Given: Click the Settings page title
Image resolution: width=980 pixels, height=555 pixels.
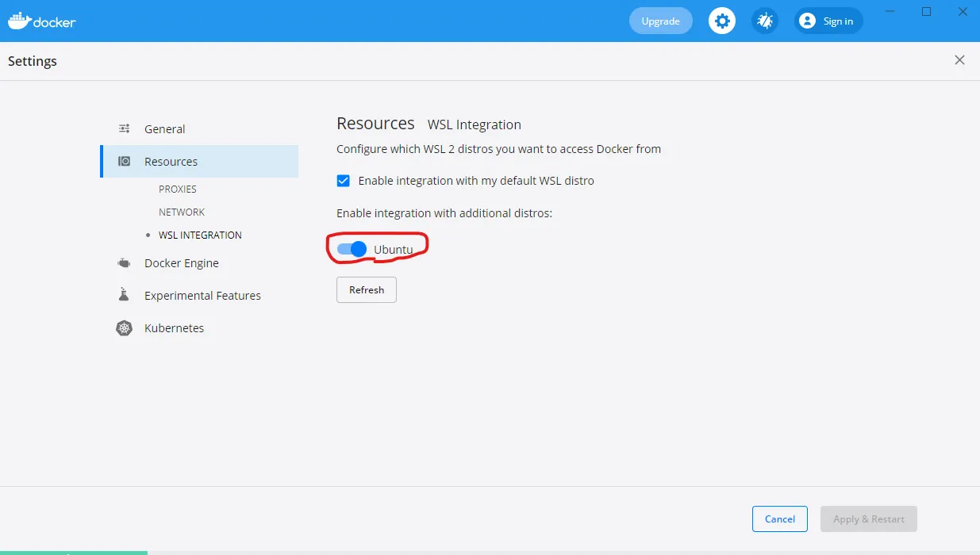Looking at the screenshot, I should [x=33, y=61].
